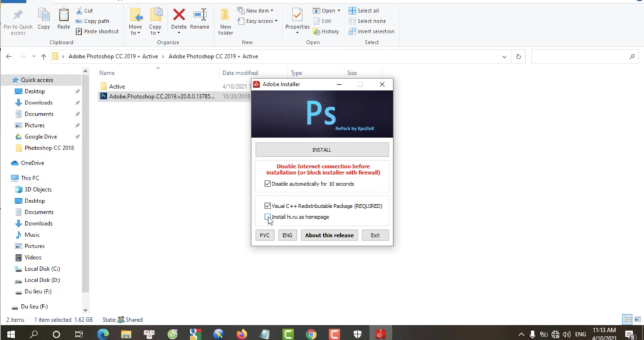Click Exit in Adobe Installer
The width and height of the screenshot is (644, 340).
[375, 235]
